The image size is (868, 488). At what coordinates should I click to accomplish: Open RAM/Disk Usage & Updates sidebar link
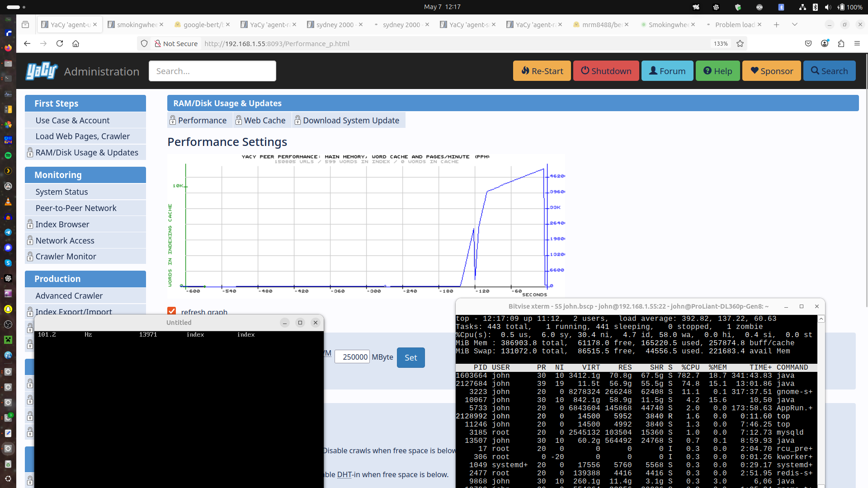87,152
